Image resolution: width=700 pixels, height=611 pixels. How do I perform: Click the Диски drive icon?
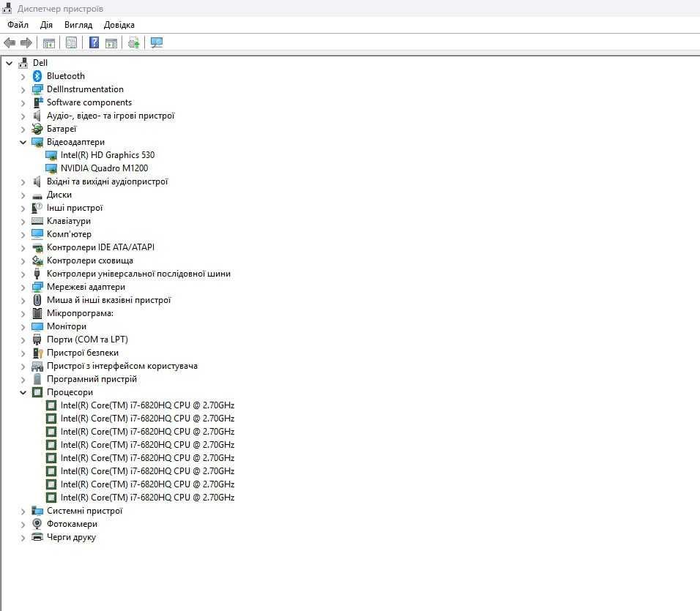pos(37,195)
